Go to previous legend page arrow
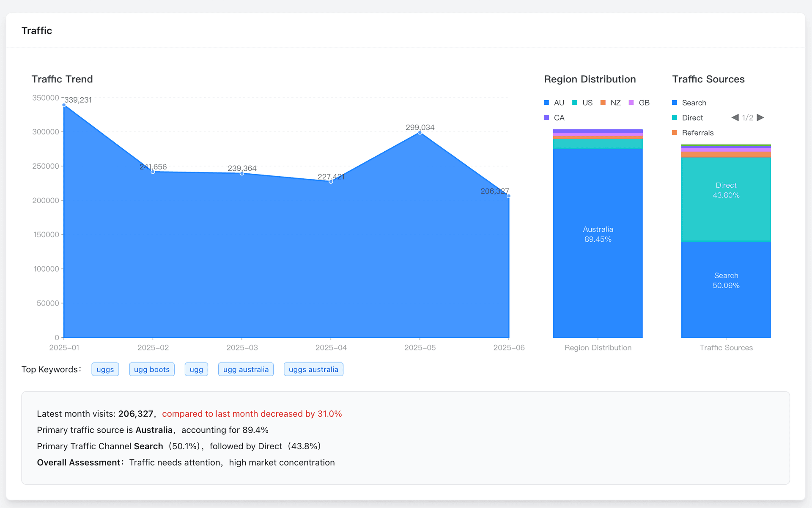Screen dimensions: 812x508 [x=735, y=117]
